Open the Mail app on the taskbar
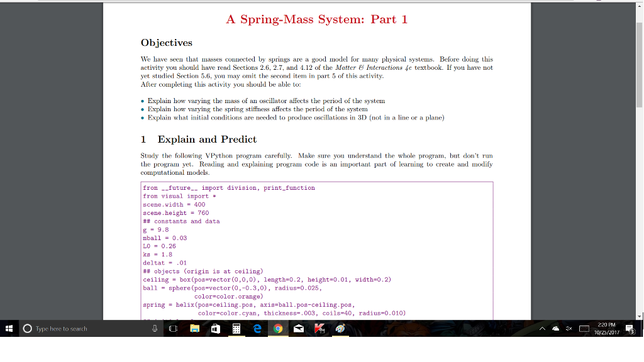The height and width of the screenshot is (362, 644). 297,328
